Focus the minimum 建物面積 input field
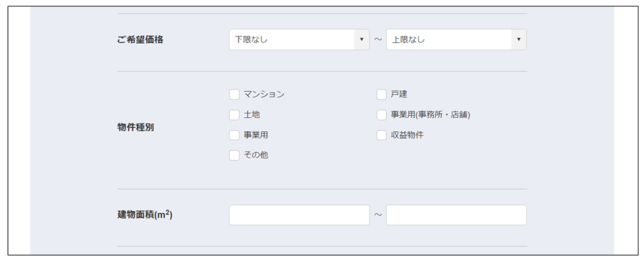 [299, 215]
